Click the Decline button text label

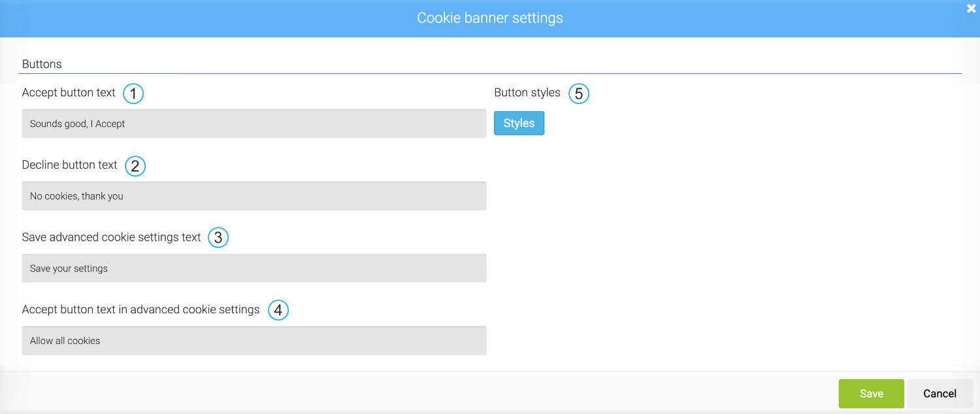pyautogui.click(x=70, y=165)
